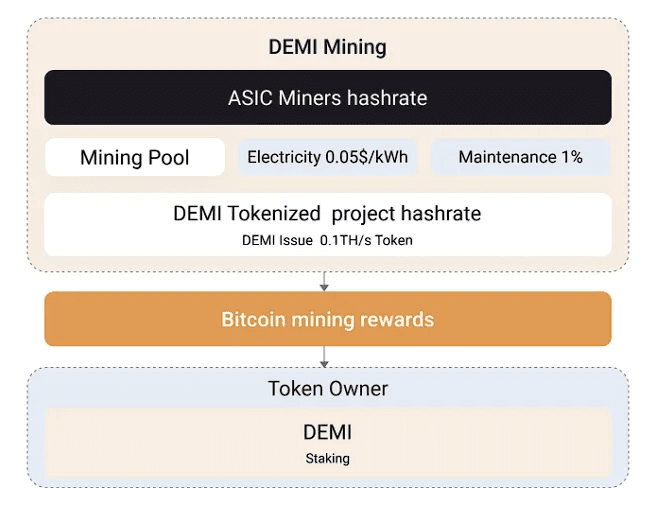This screenshot has width=659, height=520.
Task: Click the Maintenance 1% box
Action: coord(520,157)
